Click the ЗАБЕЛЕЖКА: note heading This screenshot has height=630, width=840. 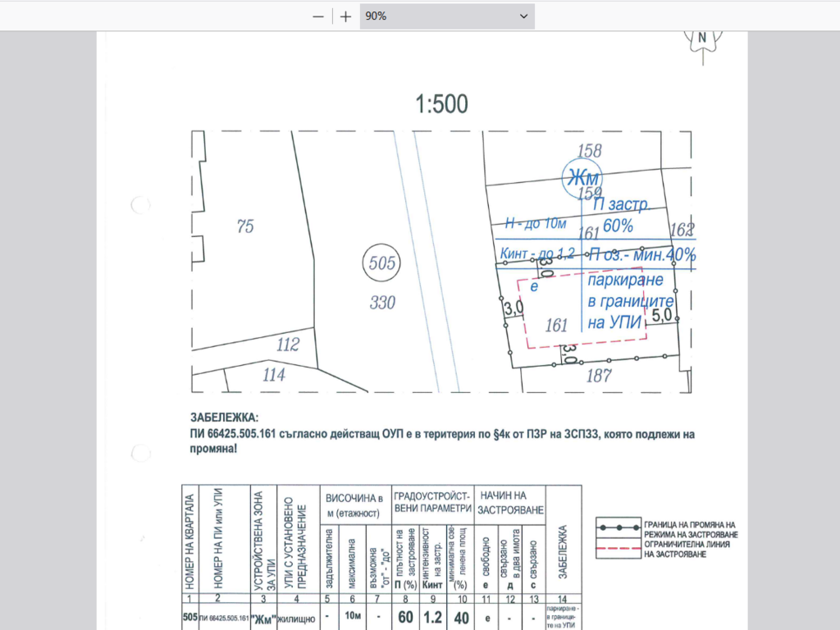pos(223,418)
